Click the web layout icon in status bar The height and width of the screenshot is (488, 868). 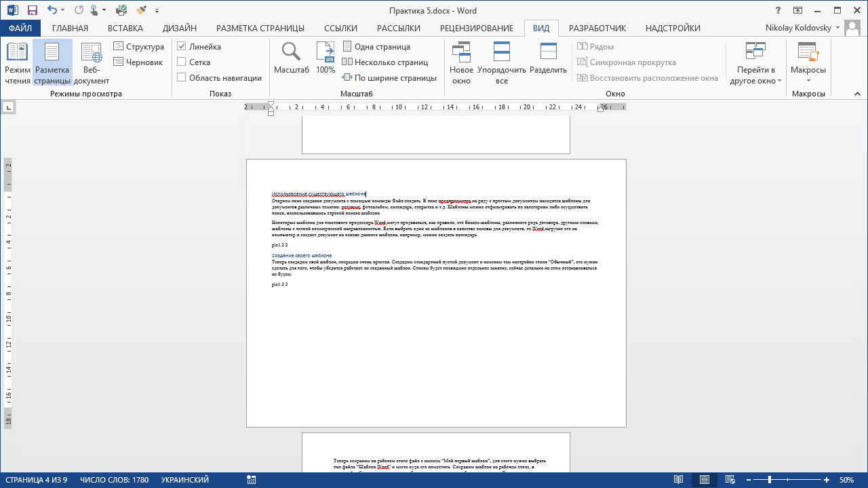coord(730,480)
